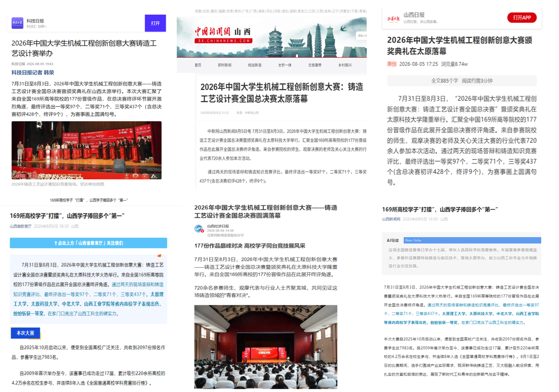
Task: Click 全文885个字 阅读约需3分钟 bar
Action: click(x=462, y=81)
